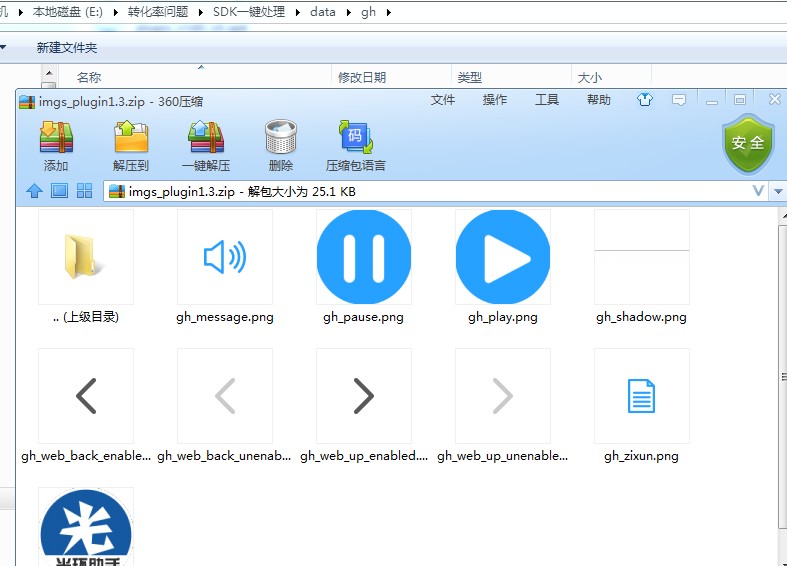Click the Explorer scroll-up arrow beside 名称

pyautogui.click(x=49, y=74)
